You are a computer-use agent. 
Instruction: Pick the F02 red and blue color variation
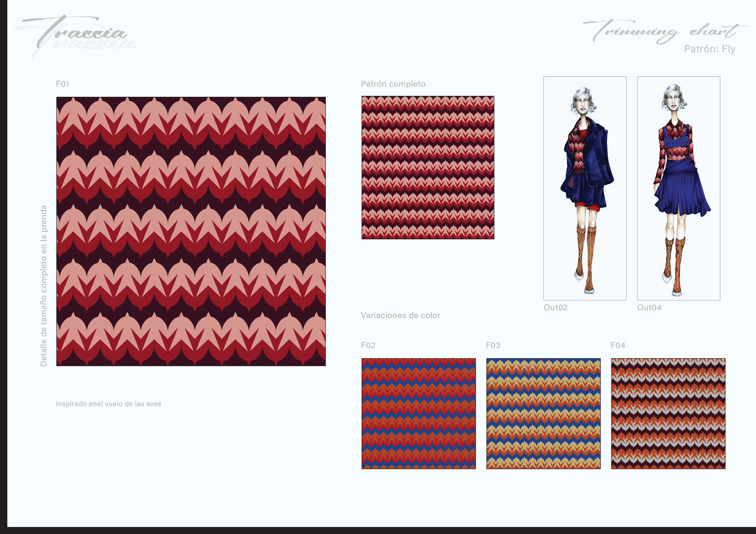[419, 414]
